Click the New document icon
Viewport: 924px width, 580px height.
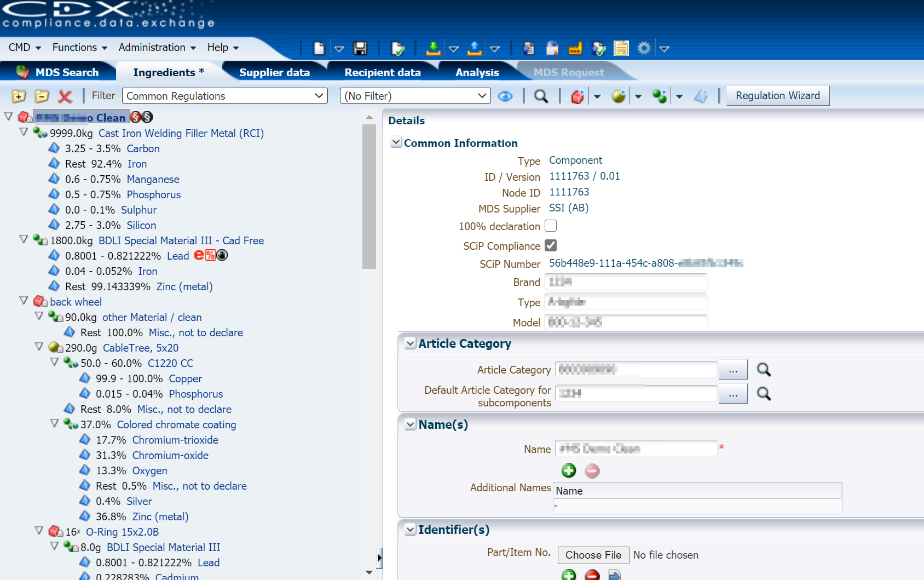pos(319,48)
